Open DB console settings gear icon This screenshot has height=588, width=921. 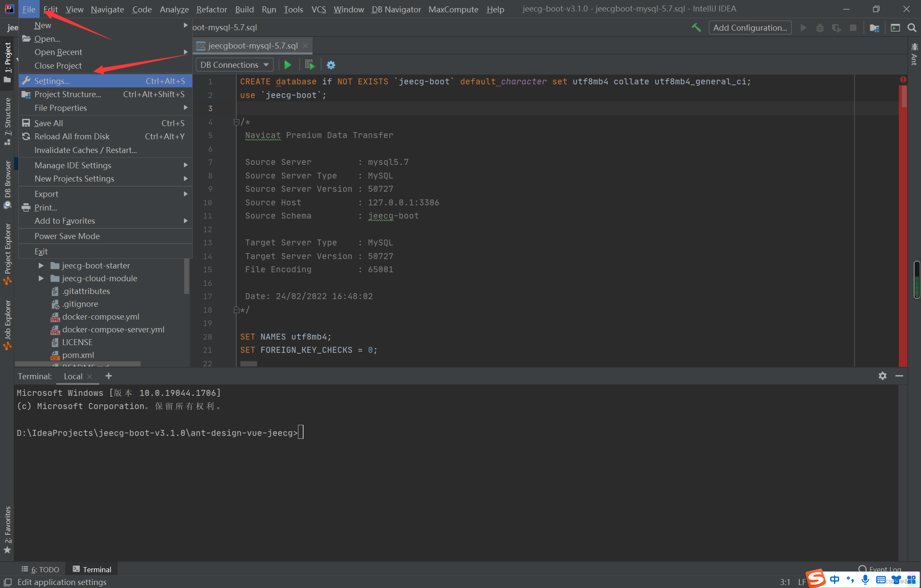(x=331, y=65)
